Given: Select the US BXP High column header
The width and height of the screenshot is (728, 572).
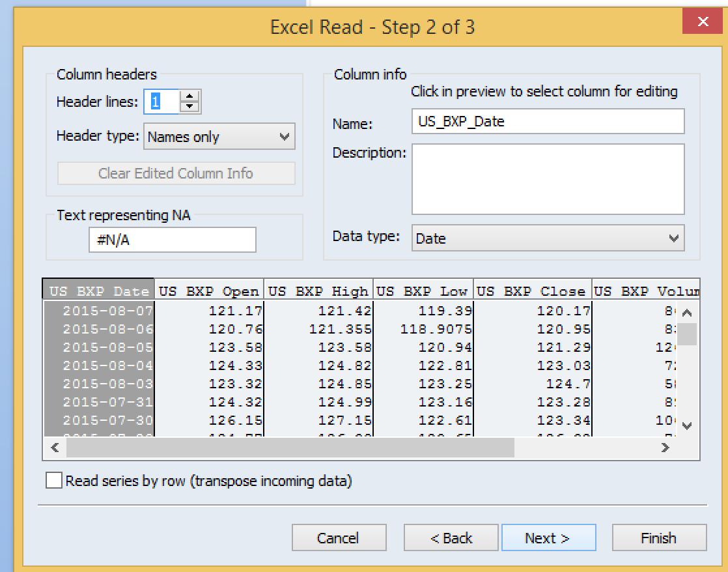Looking at the screenshot, I should pos(318,291).
